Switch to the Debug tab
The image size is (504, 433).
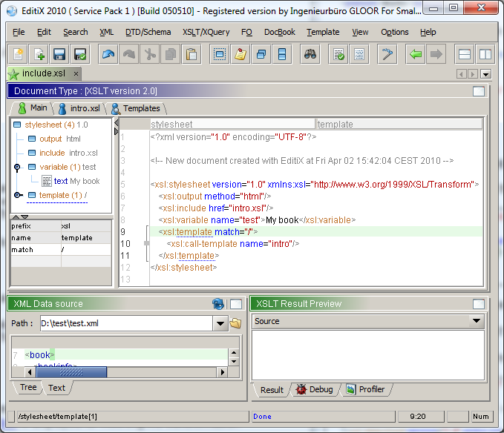click(315, 389)
